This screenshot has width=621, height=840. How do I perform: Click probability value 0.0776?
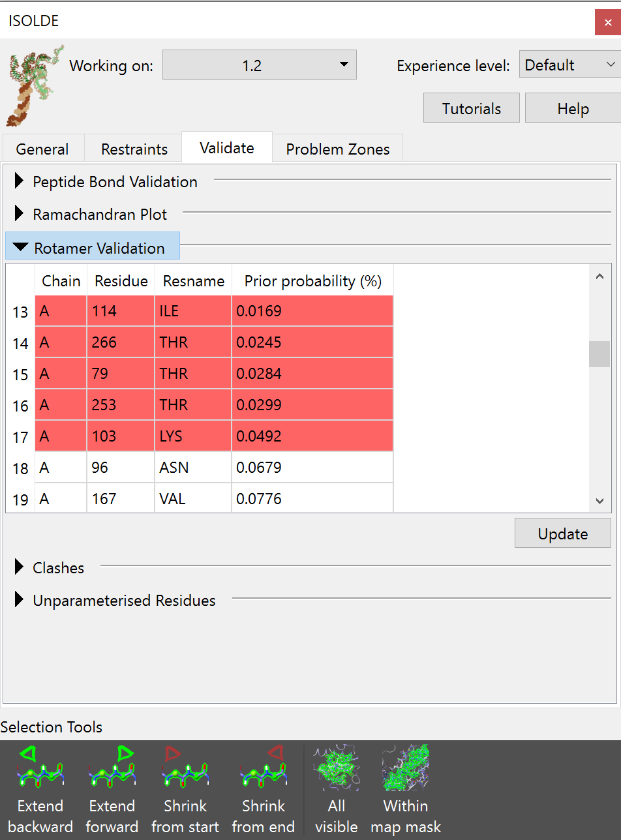click(313, 498)
